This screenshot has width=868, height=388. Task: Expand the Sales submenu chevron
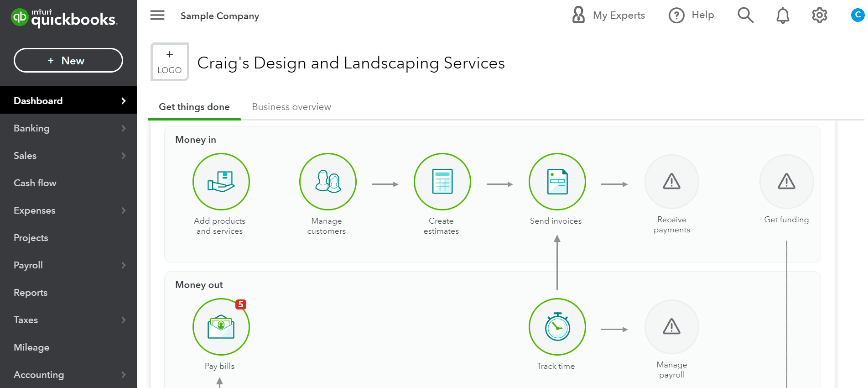tap(124, 156)
